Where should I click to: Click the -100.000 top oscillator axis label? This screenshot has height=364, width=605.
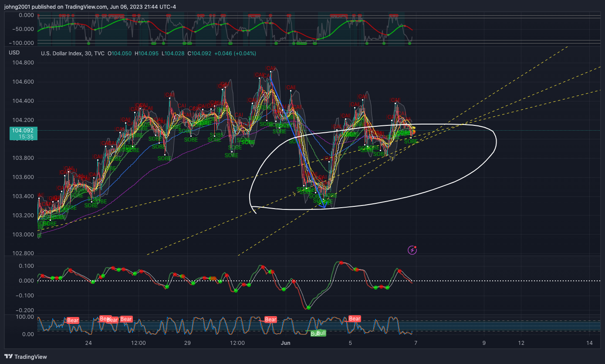coord(22,43)
